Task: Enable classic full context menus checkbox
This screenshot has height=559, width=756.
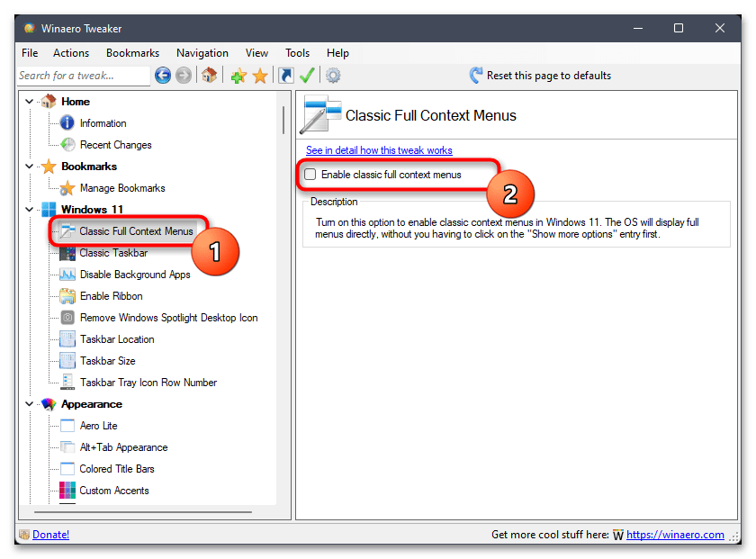Action: click(x=310, y=174)
